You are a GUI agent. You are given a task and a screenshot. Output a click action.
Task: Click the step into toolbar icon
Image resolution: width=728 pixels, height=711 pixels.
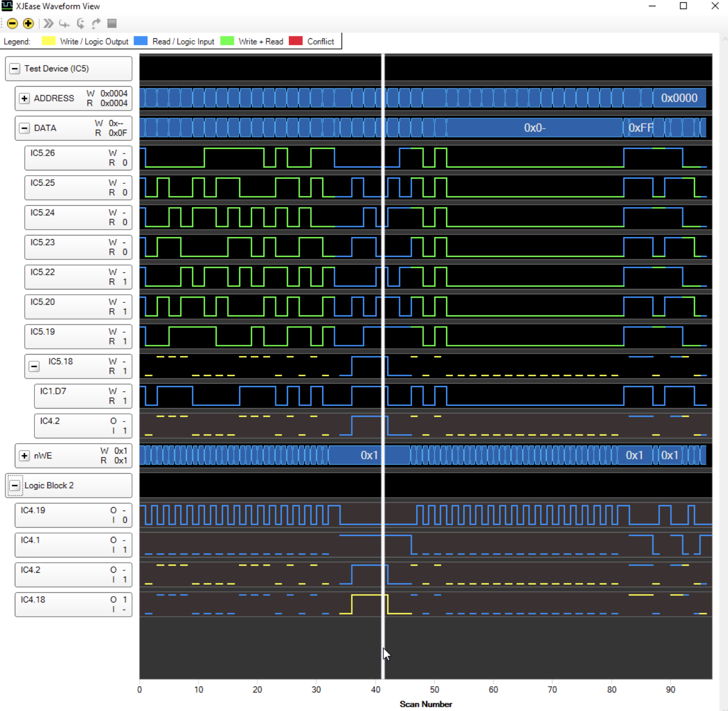64,23
